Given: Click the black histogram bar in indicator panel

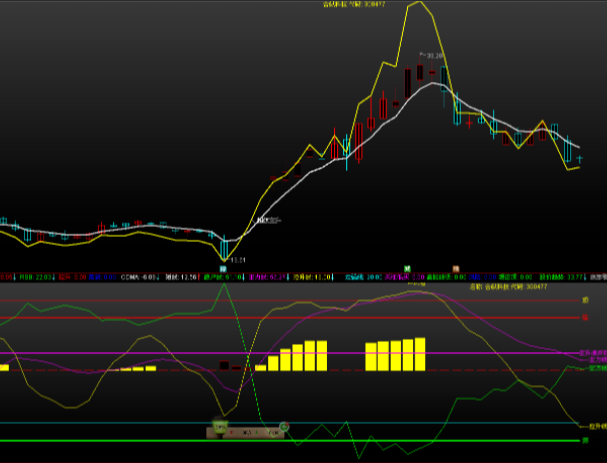Looking at the screenshot, I should pyautogui.click(x=224, y=365).
